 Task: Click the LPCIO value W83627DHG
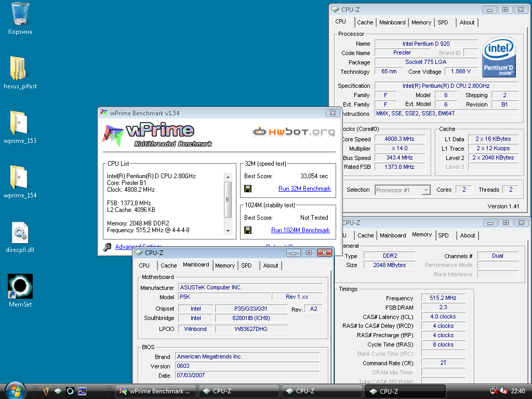251,329
